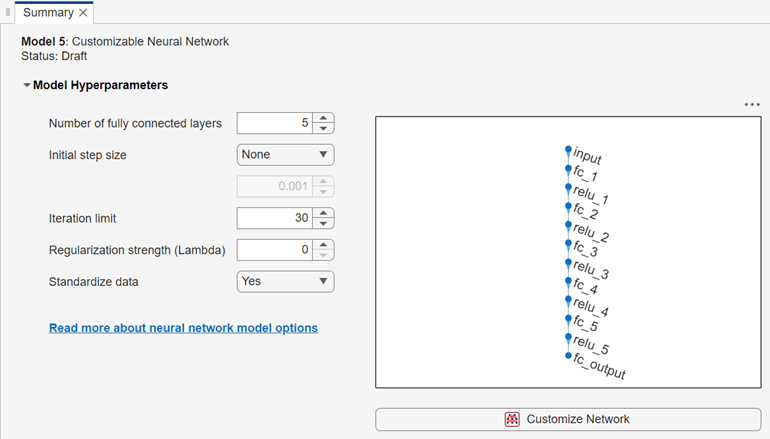
Task: Increase the Regularization strength Lambda value
Action: (323, 245)
